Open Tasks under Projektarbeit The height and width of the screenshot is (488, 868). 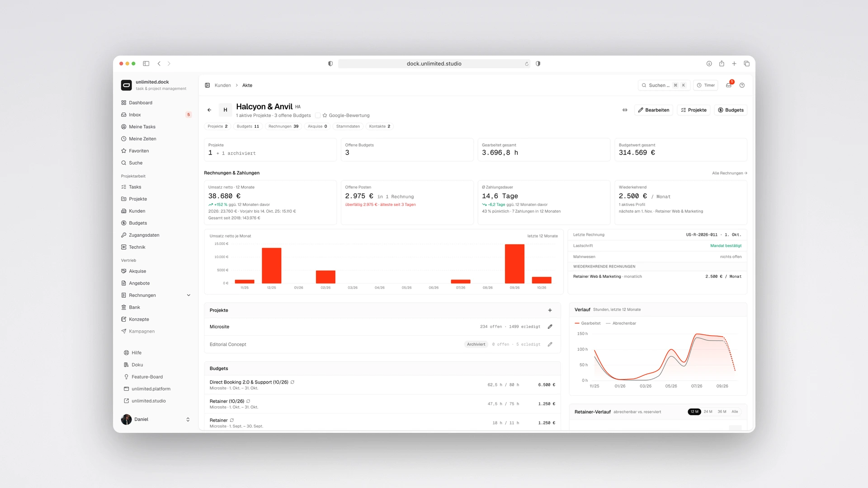(156, 187)
